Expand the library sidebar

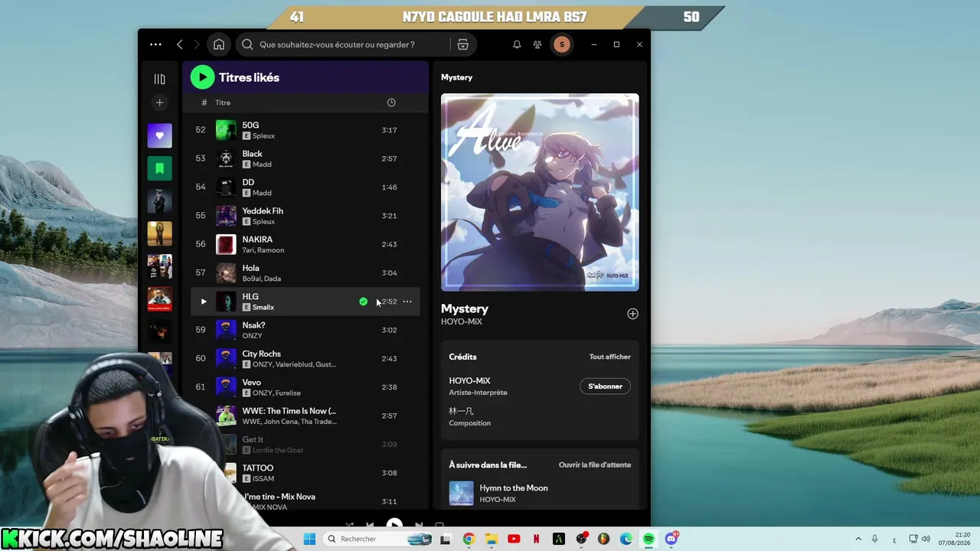[x=159, y=79]
